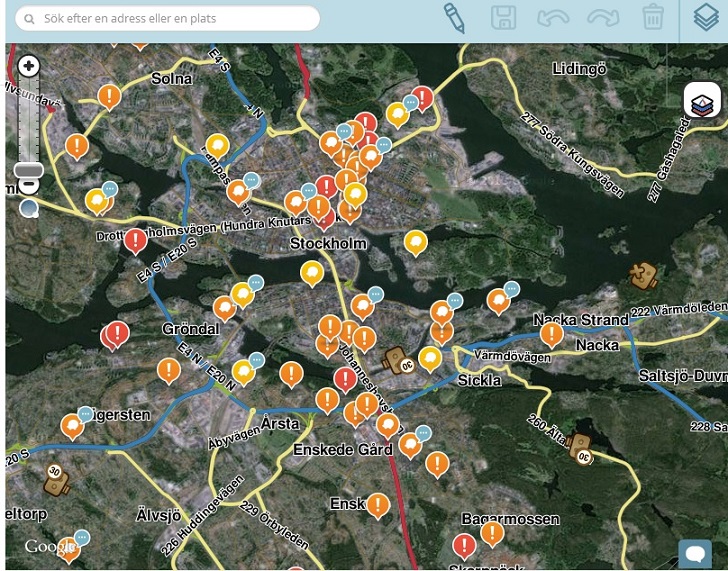Viewport: 728px width, 571px height.
Task: Open the yellow marker east of Stockholm
Action: pyautogui.click(x=415, y=242)
